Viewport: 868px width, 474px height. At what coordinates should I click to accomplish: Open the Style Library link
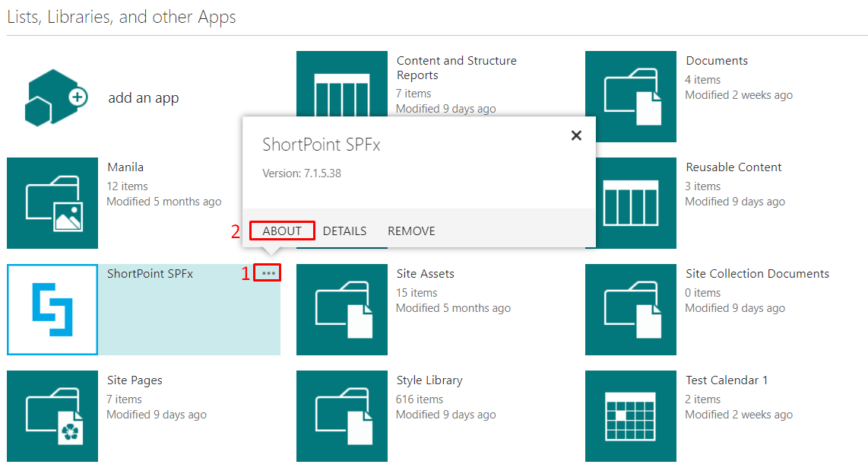[x=429, y=380]
